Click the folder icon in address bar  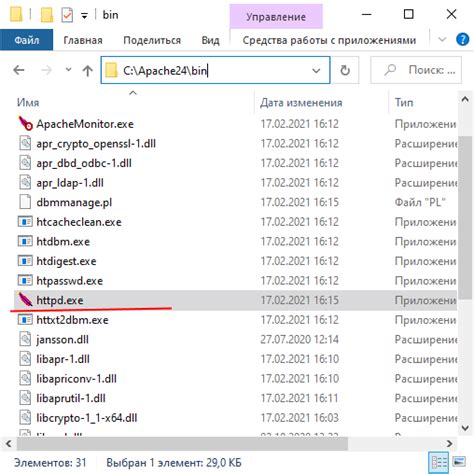(x=111, y=70)
